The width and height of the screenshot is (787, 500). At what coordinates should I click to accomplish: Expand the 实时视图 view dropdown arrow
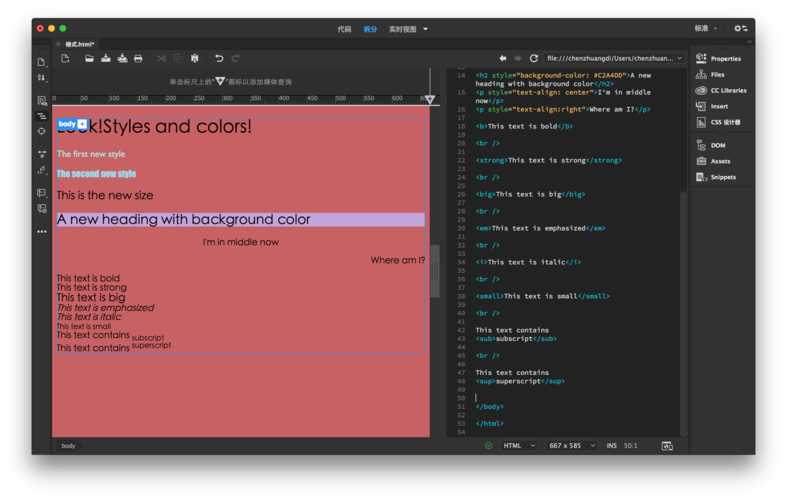point(425,29)
